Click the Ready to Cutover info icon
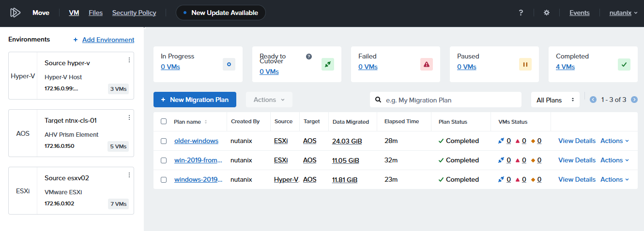 coord(309,57)
